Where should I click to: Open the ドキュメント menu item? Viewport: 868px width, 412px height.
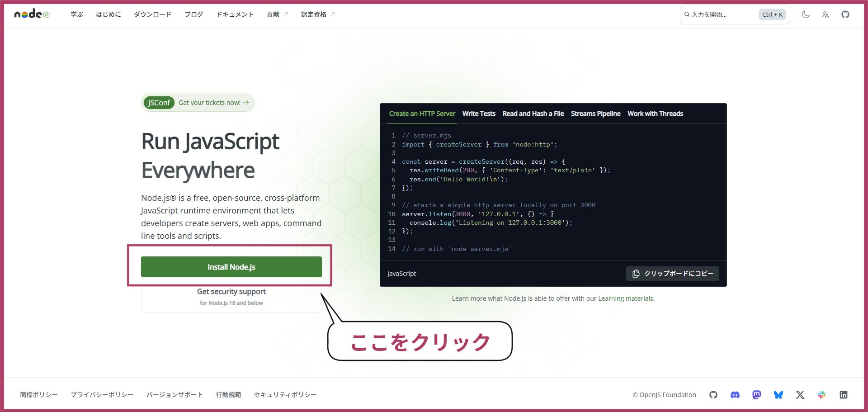point(235,14)
